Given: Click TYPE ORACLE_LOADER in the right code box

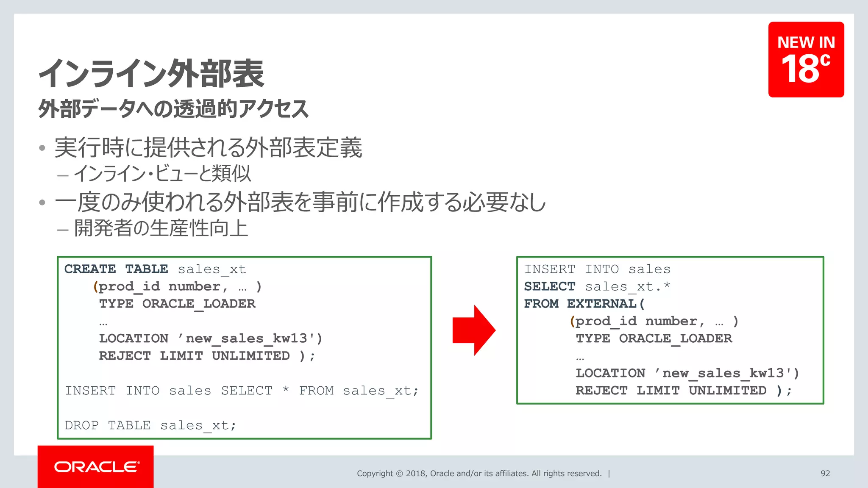Looking at the screenshot, I should [654, 338].
